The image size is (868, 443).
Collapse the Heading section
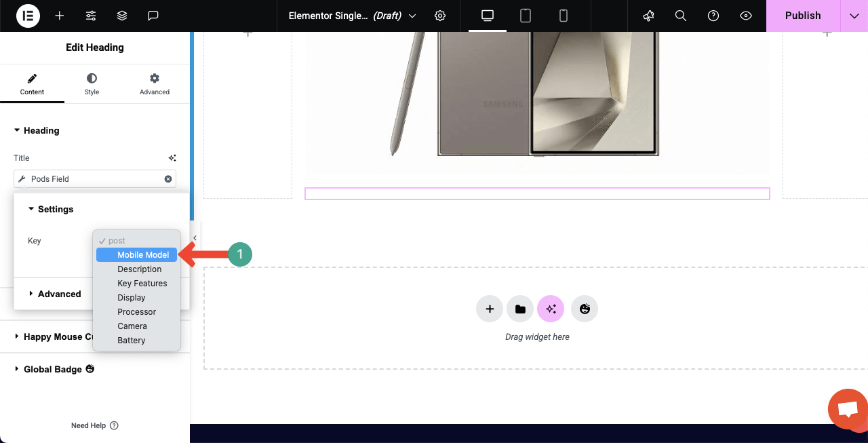point(37,130)
